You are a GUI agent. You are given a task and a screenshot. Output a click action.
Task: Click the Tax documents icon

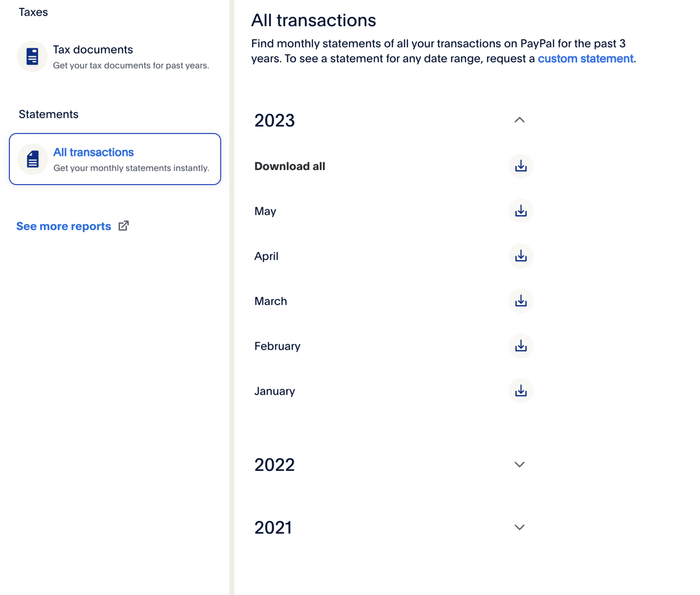32,57
